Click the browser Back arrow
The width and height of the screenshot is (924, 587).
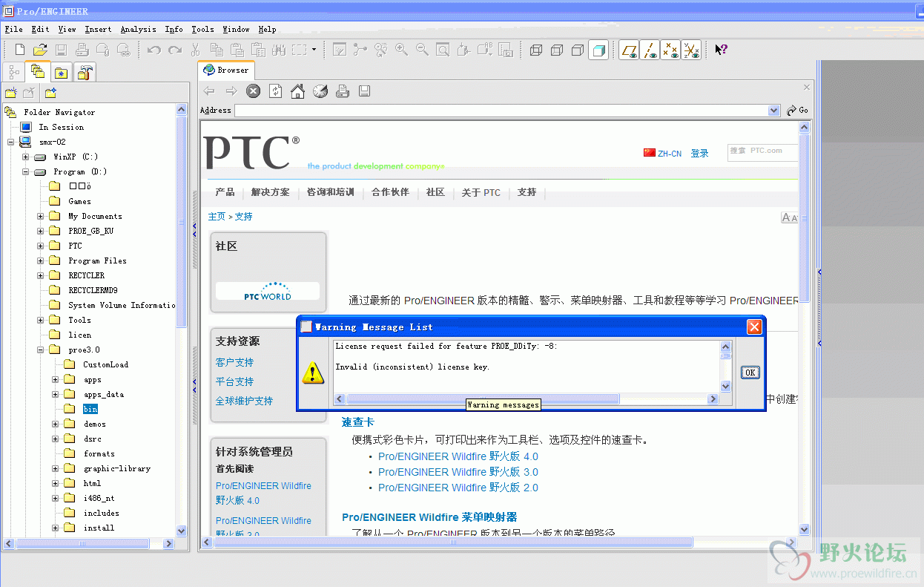pos(209,91)
